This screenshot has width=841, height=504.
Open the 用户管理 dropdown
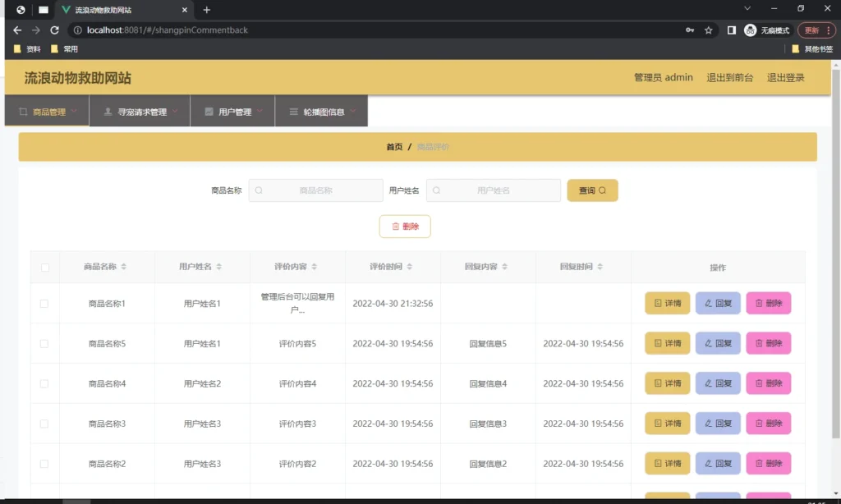click(x=232, y=110)
